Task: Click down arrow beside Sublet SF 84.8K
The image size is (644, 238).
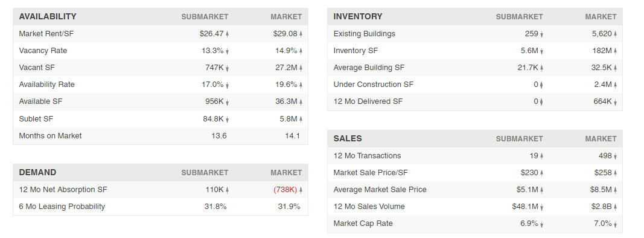Action: [x=227, y=119]
